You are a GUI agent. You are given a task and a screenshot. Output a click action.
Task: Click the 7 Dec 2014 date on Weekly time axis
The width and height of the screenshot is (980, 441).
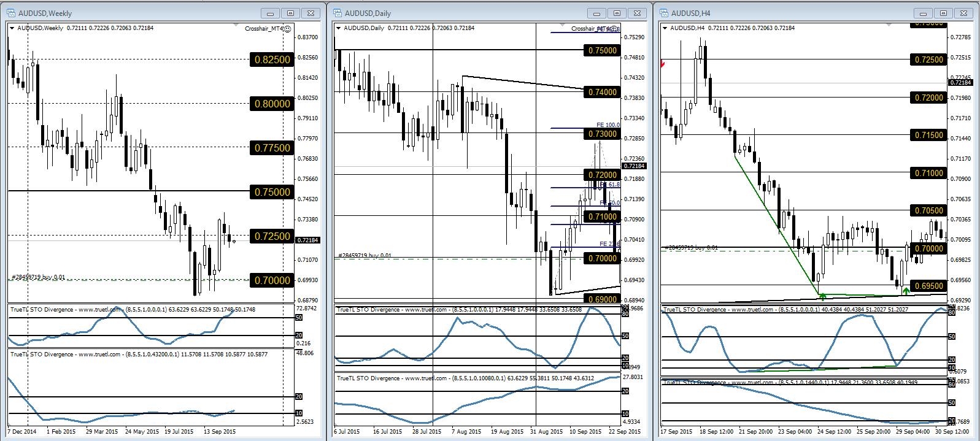[22, 432]
